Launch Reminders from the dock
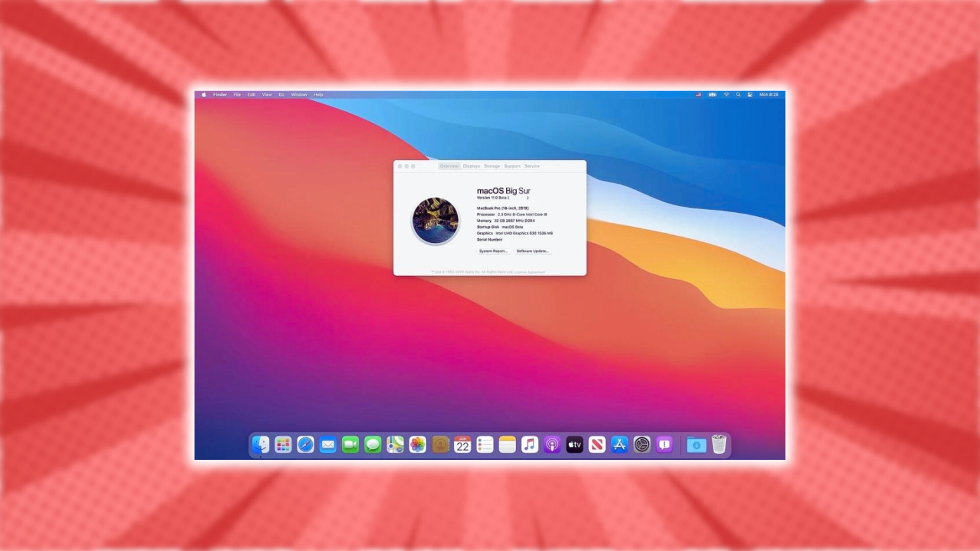The height and width of the screenshot is (551, 980). tap(485, 445)
